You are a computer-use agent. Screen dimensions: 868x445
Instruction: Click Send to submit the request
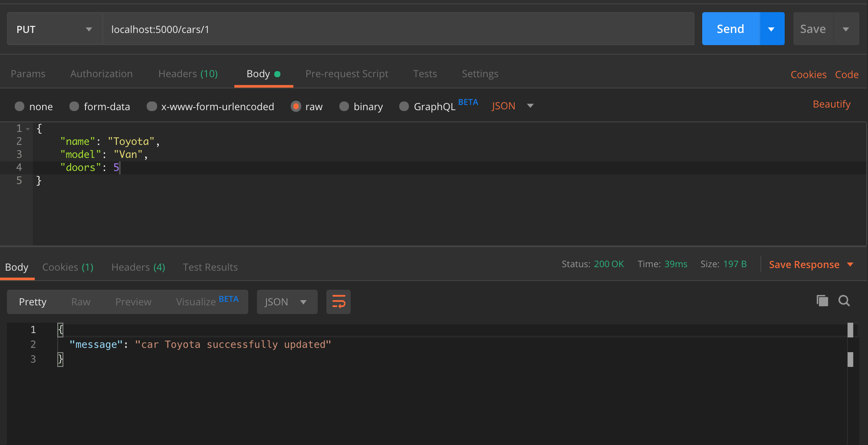[x=730, y=29]
